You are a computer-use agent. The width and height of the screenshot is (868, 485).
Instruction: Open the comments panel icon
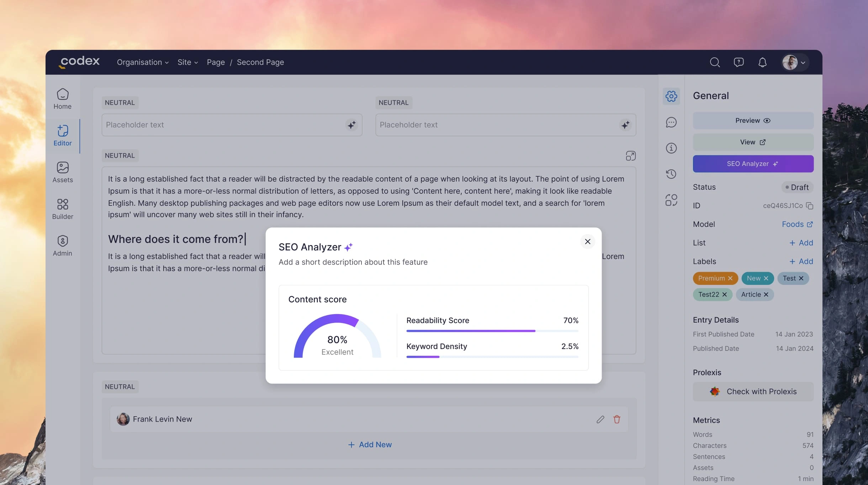tap(671, 122)
